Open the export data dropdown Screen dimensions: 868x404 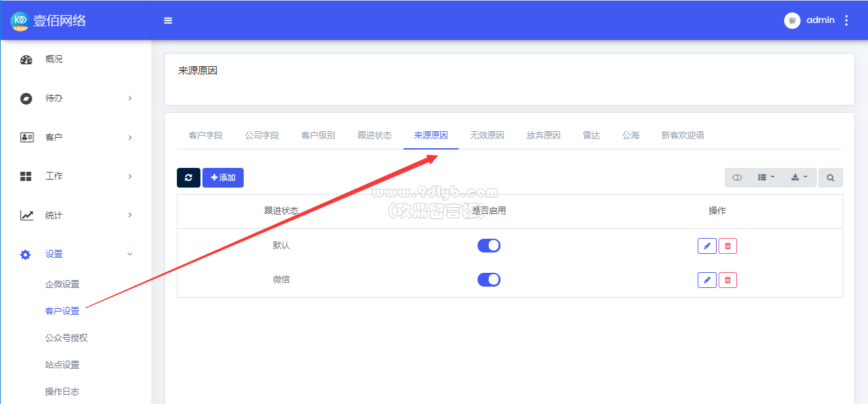click(x=799, y=178)
